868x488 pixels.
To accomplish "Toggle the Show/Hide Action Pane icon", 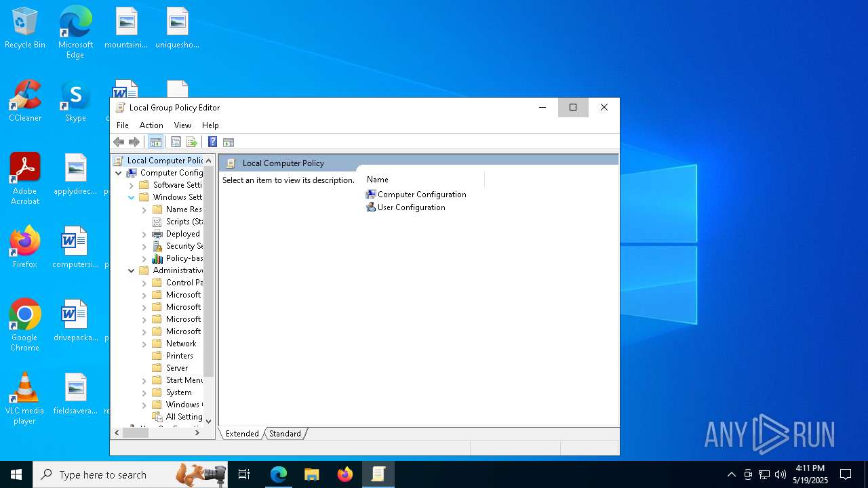I will [229, 142].
